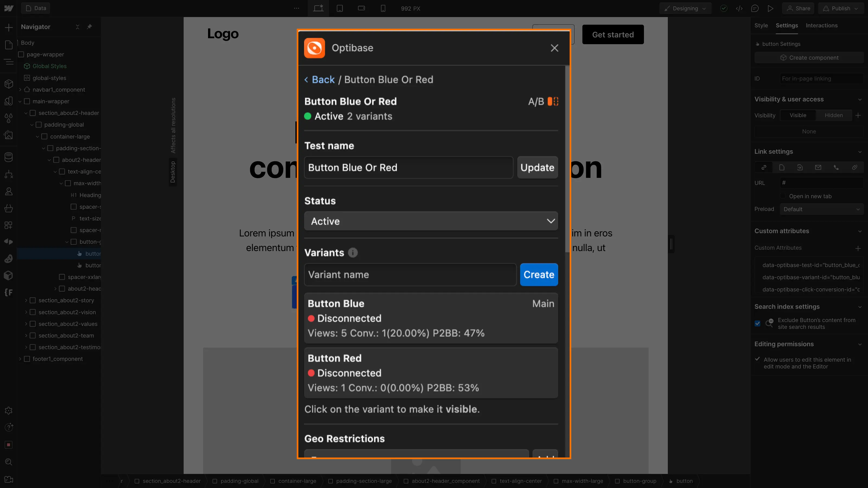Select phone link type icon

836,167
